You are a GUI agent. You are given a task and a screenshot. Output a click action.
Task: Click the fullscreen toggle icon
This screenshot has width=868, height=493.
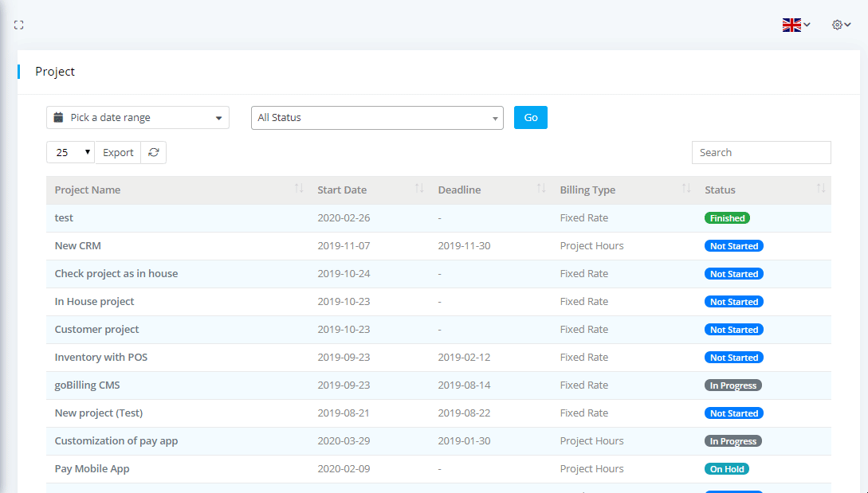click(x=18, y=25)
